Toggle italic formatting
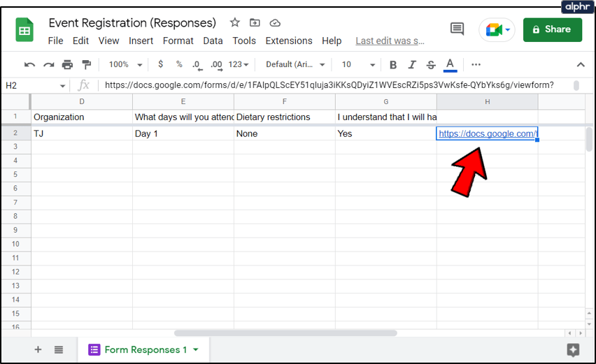Viewport: 596px width, 364px height. [412, 65]
